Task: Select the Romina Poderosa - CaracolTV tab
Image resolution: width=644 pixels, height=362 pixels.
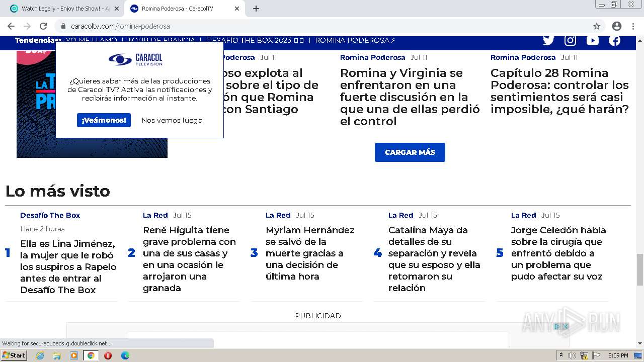Action: [184, 9]
